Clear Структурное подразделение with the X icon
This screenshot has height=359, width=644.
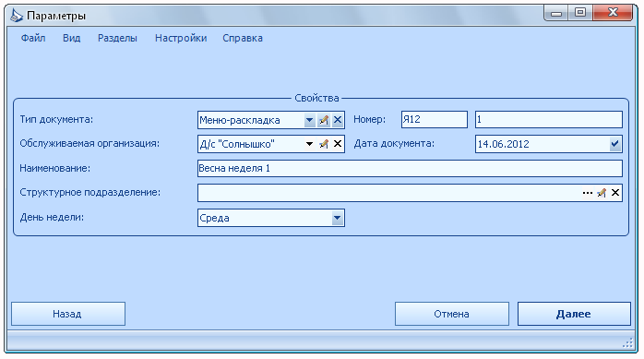click(615, 193)
